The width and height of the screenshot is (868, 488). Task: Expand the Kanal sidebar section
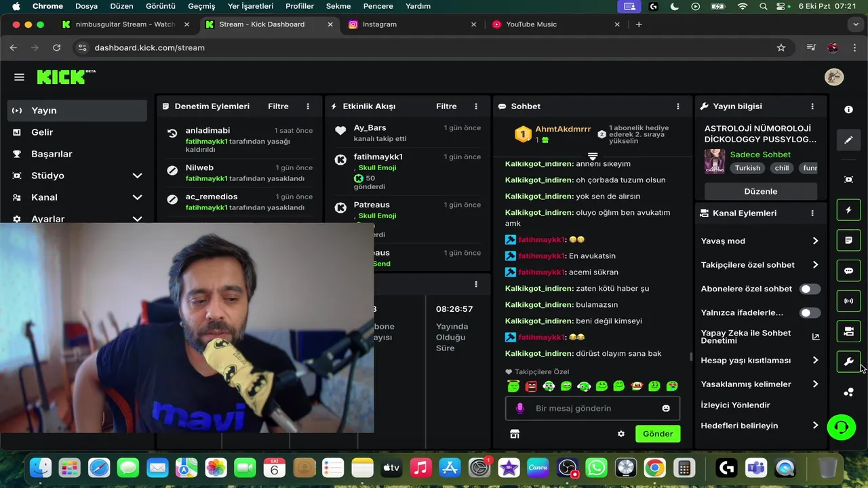137,197
